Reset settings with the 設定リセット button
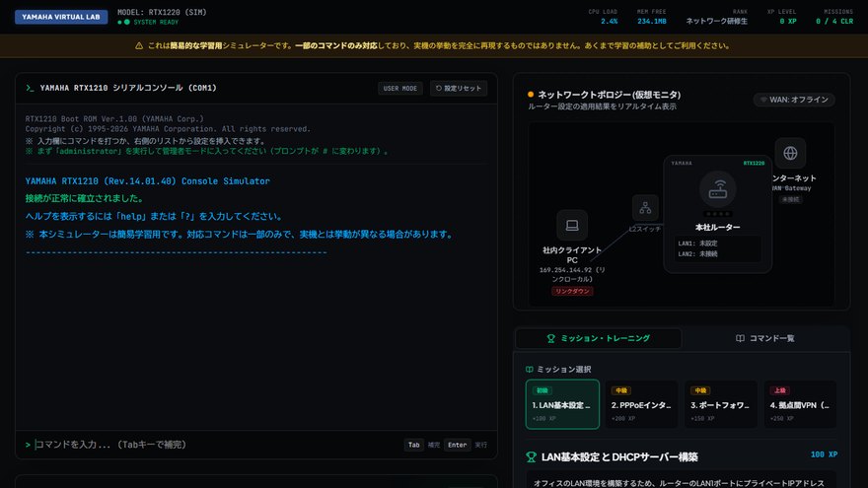Screen dimensions: 868x488 [x=459, y=89]
